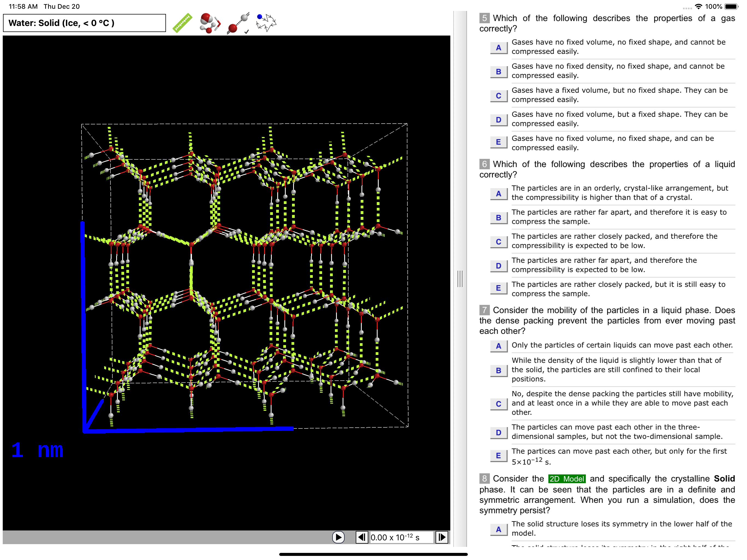This screenshot has width=747, height=560.
Task: Click the iPad home indicator bar
Action: tap(373, 554)
